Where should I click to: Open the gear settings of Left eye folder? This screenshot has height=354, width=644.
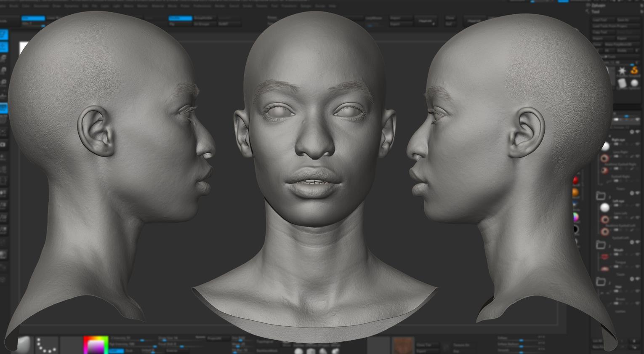click(x=631, y=193)
